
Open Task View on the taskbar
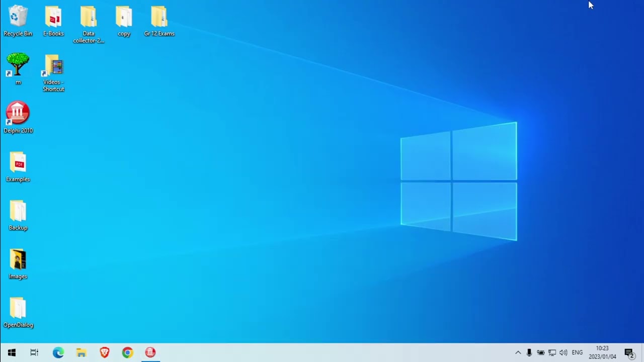point(34,352)
